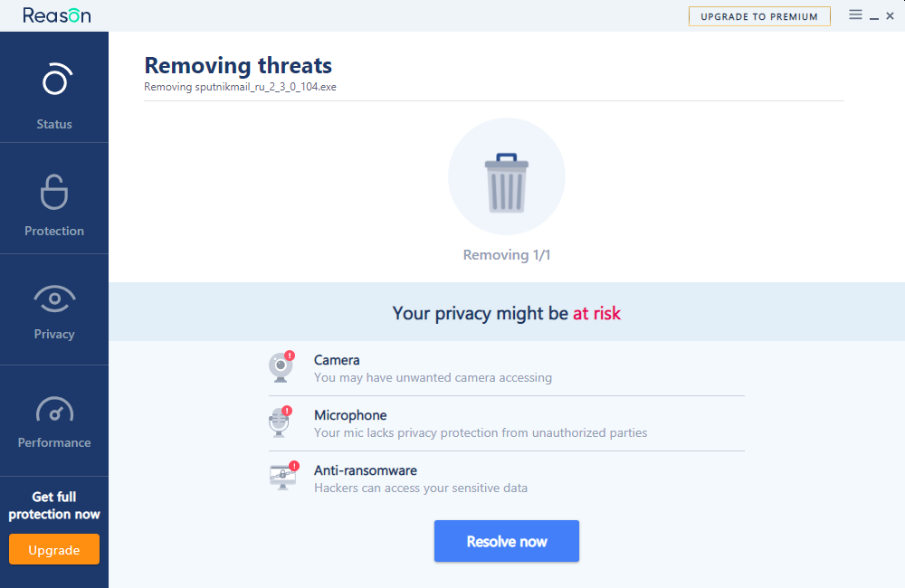905x588 pixels.
Task: Click the Reason logo in title bar
Action: [x=56, y=15]
